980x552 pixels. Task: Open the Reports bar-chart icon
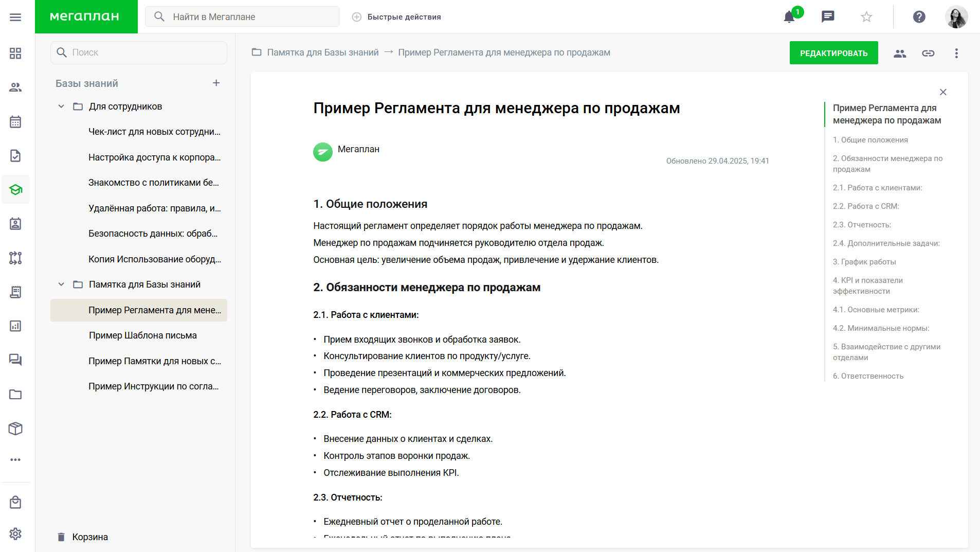click(x=15, y=326)
